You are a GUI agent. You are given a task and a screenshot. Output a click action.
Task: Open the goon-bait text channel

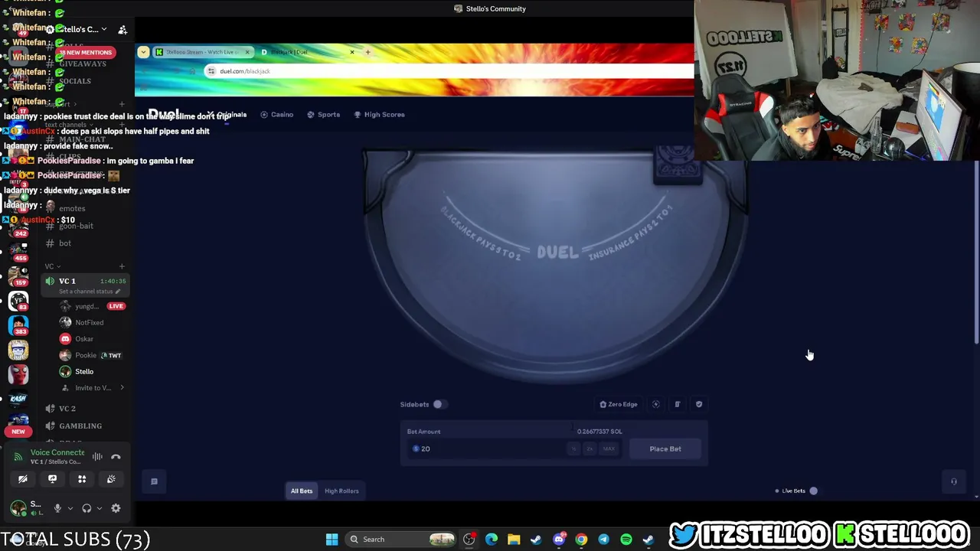click(x=76, y=226)
